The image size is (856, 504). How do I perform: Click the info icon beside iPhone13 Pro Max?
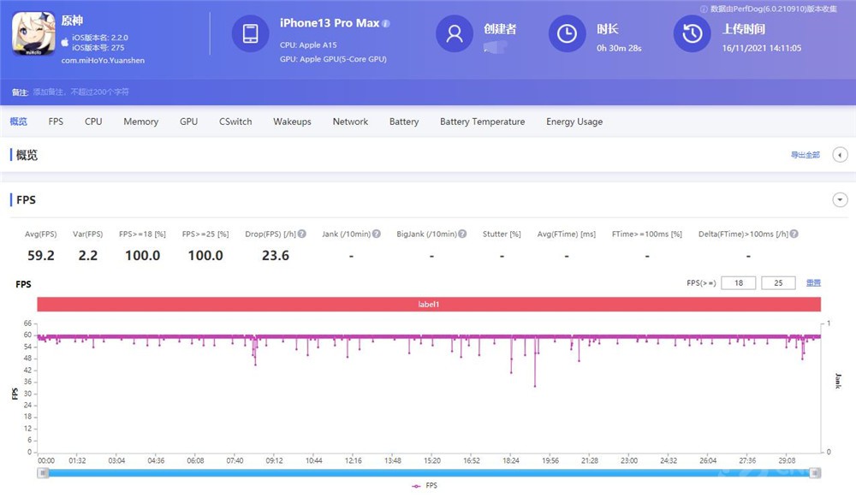pos(386,23)
